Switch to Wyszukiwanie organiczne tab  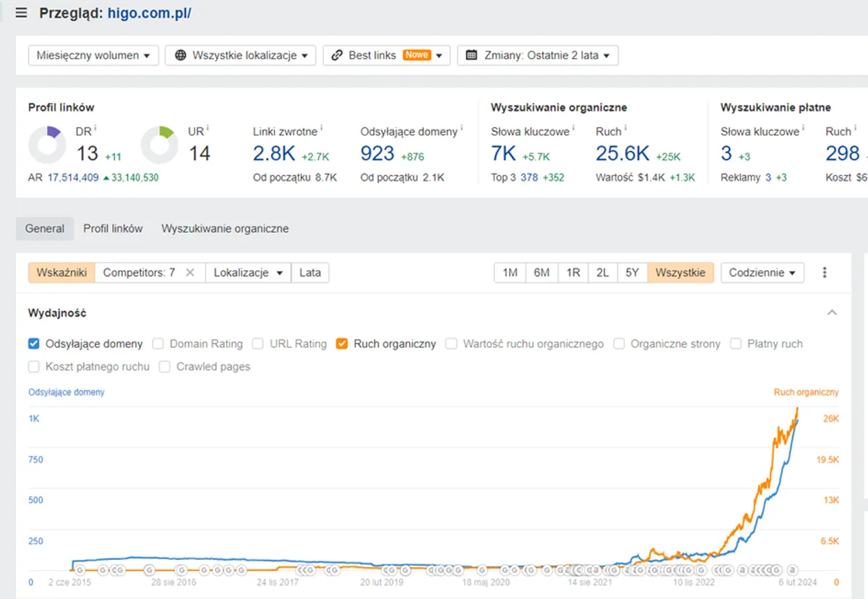click(225, 229)
